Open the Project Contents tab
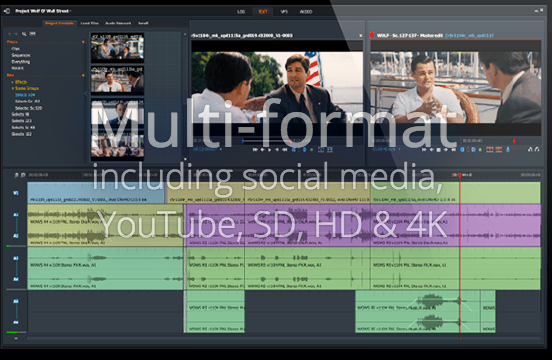The image size is (552, 360). 59,23
